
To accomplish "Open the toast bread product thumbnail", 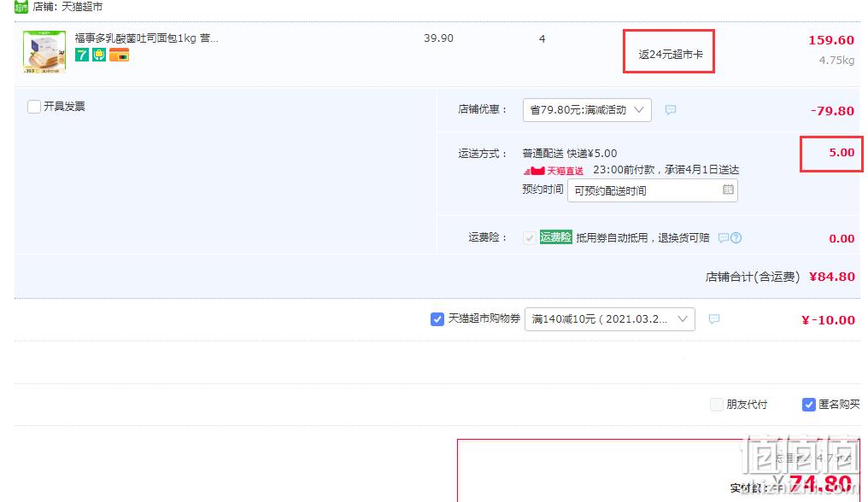I will [x=44, y=52].
